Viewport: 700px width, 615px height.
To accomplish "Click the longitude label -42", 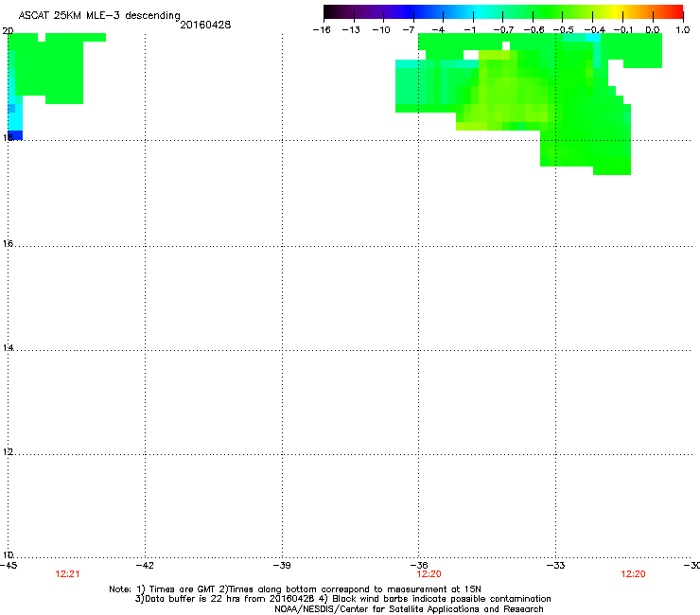I will [x=145, y=566].
